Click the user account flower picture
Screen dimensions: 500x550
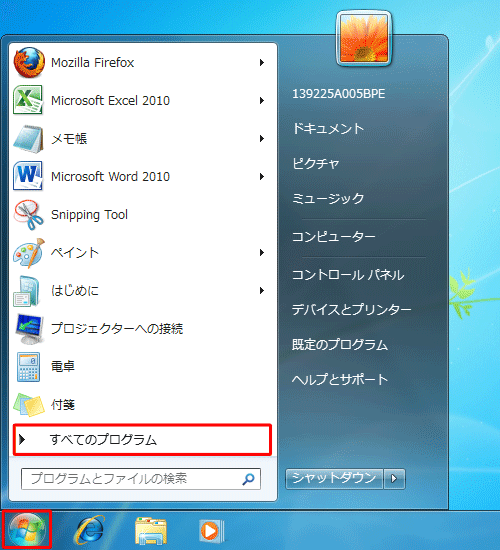tap(364, 39)
